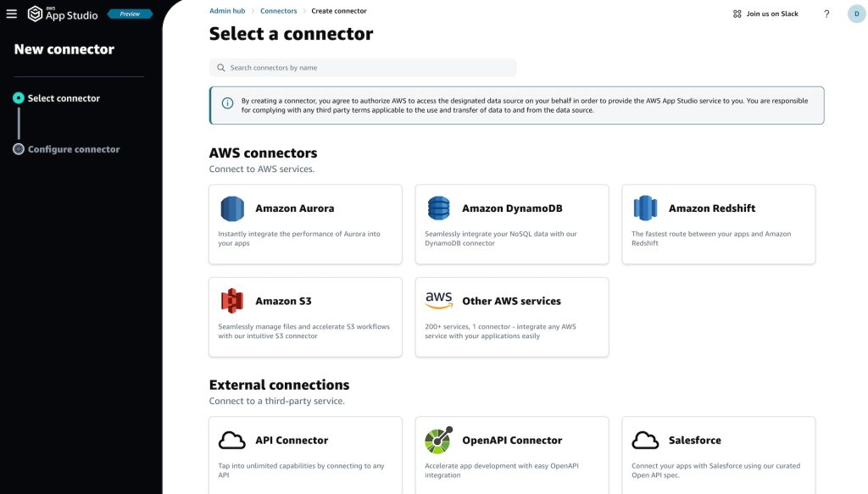Go to Admin hub breadcrumb
This screenshot has width=868, height=494.
227,11
